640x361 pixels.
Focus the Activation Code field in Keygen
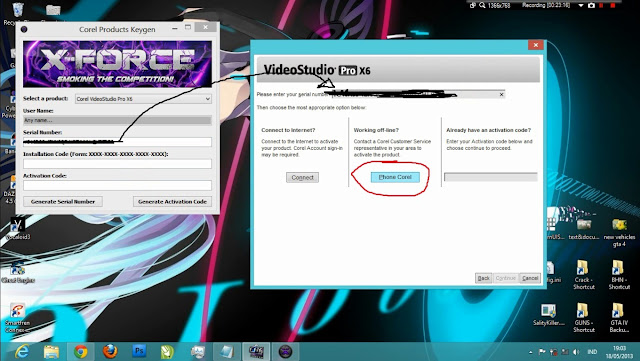coord(117,185)
